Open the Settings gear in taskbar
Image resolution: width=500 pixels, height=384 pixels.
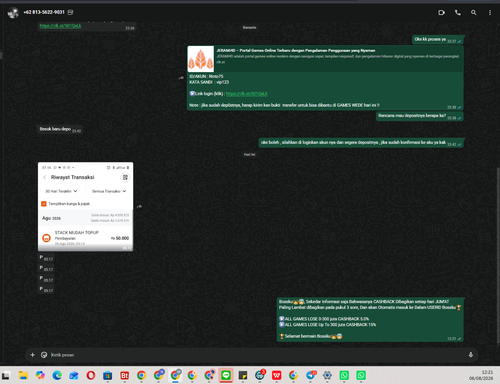click(327, 376)
